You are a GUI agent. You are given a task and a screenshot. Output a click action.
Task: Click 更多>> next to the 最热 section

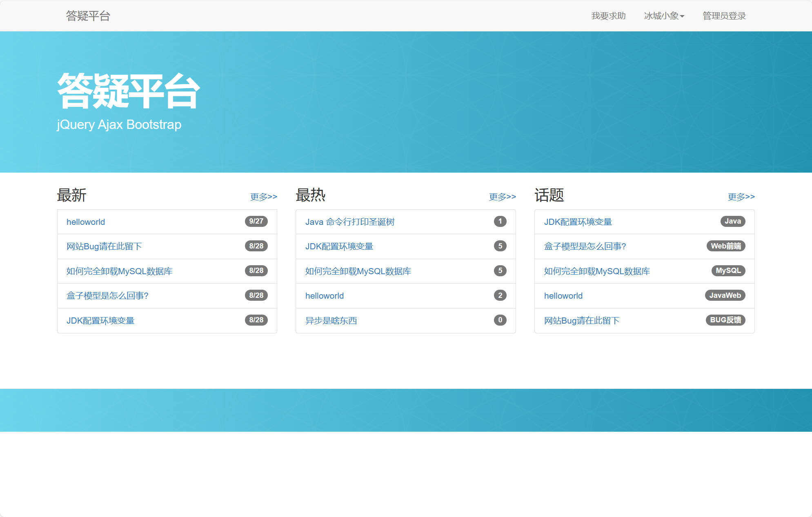click(502, 197)
